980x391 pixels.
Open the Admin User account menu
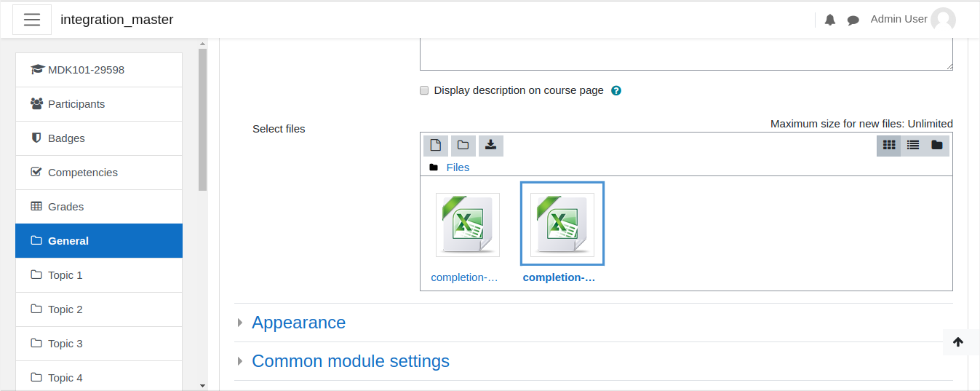[x=913, y=20]
